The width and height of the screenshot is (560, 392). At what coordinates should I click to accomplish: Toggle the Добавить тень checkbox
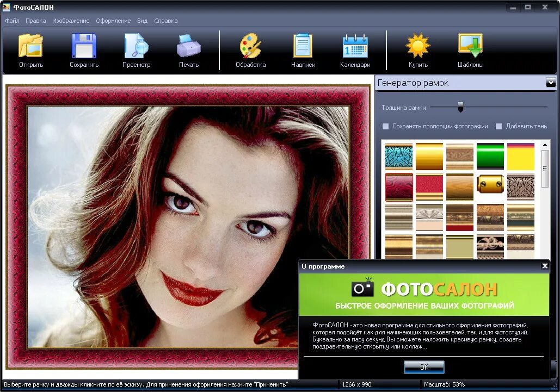click(499, 126)
